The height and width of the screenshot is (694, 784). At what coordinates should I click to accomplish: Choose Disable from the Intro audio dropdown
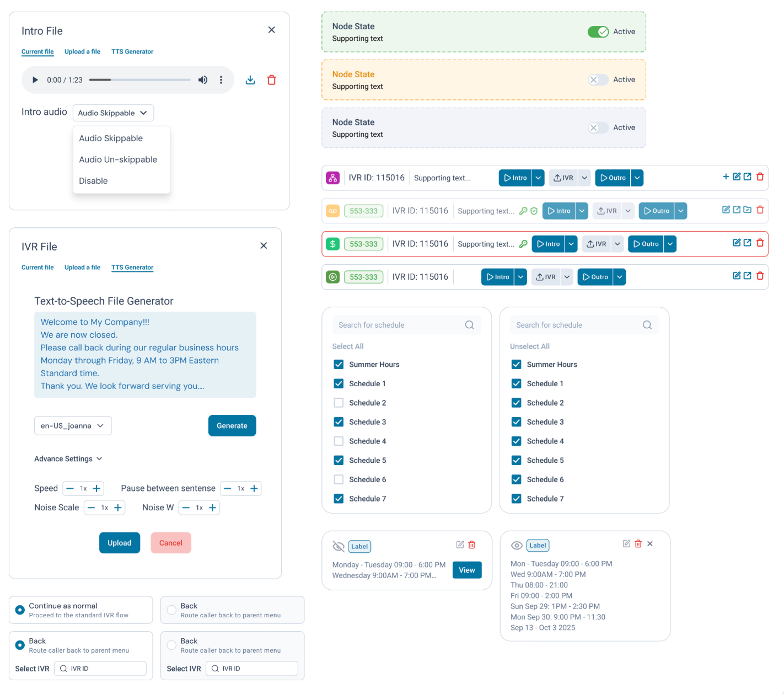pos(93,180)
